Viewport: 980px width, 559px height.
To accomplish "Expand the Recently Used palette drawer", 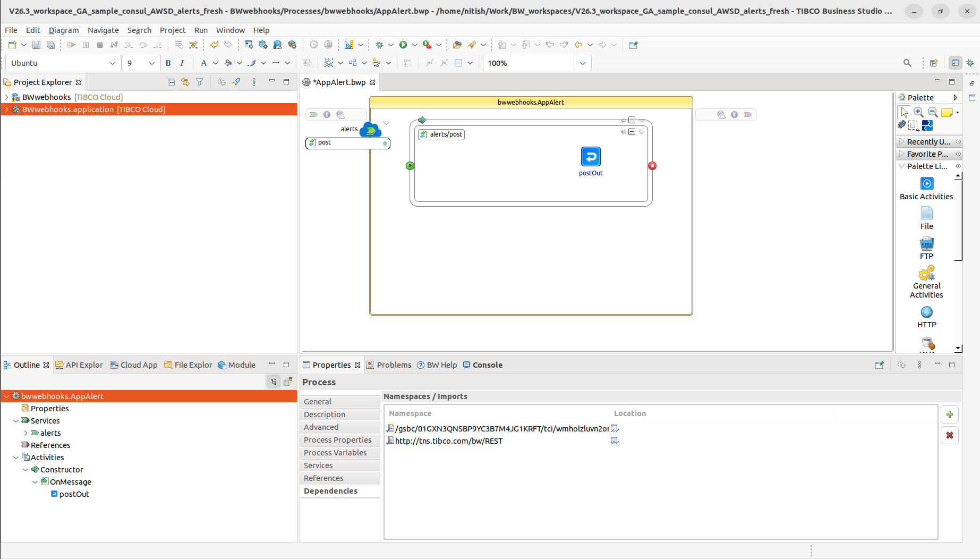I will point(929,142).
